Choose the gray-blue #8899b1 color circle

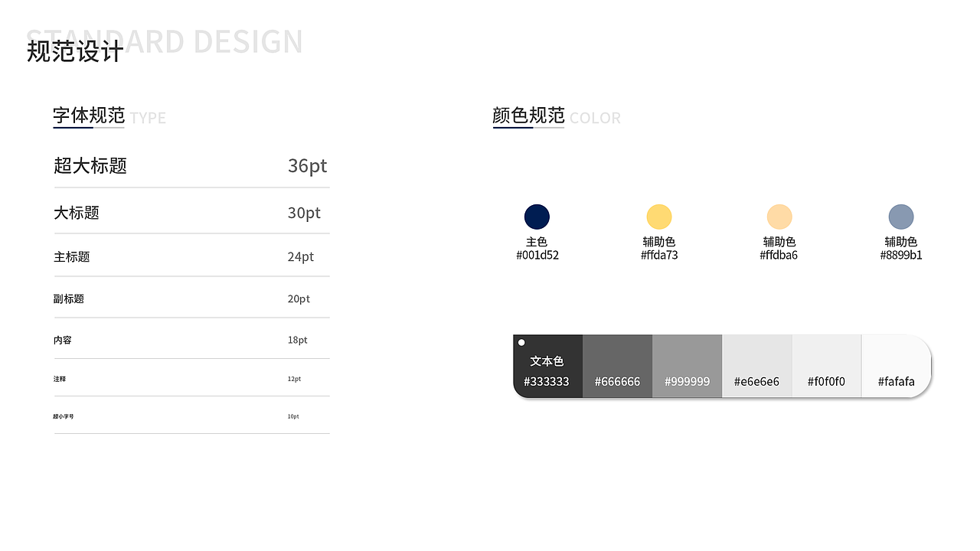[901, 217]
